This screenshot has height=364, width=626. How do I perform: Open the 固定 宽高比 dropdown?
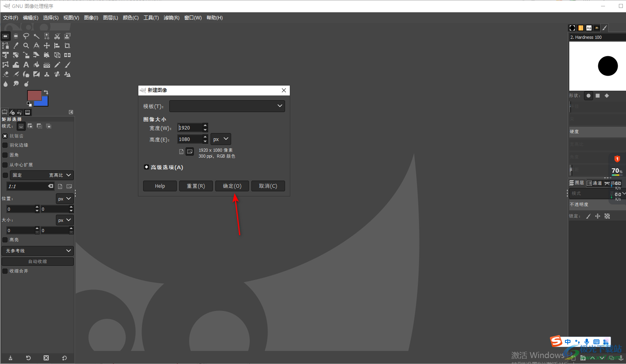tap(42, 175)
